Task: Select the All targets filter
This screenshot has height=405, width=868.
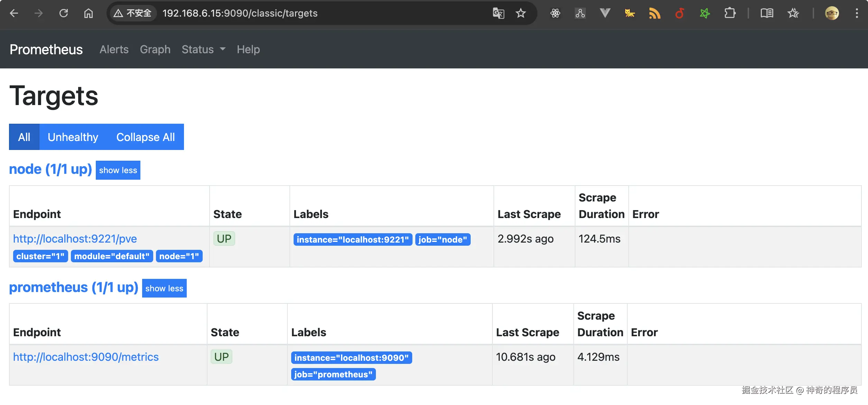Action: 24,137
